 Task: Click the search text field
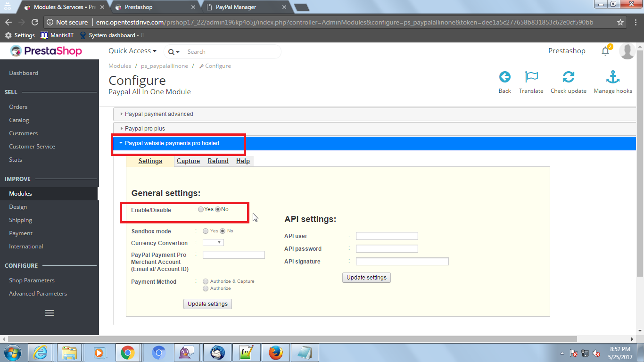click(231, 52)
